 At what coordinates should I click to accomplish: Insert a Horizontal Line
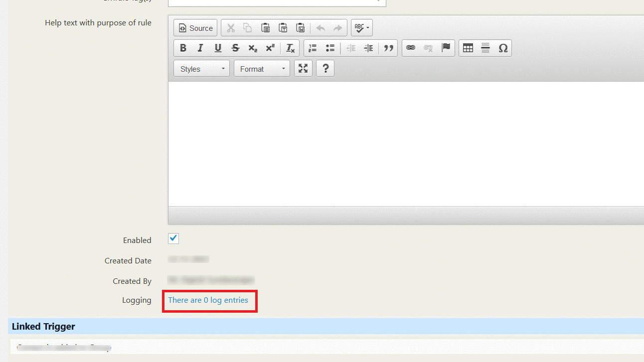coord(485,48)
